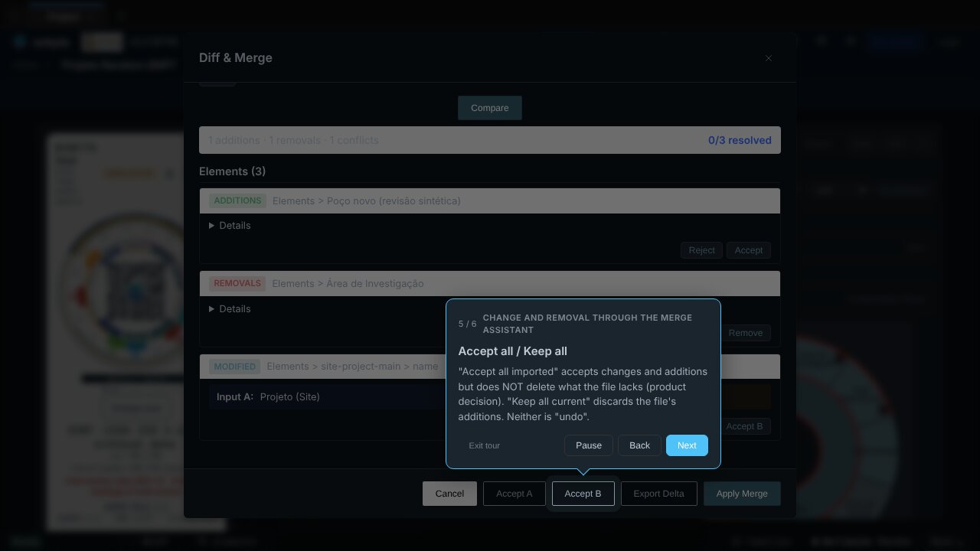Click "Elements > site-project-main > name" path
The image size is (980, 551).
[352, 367]
